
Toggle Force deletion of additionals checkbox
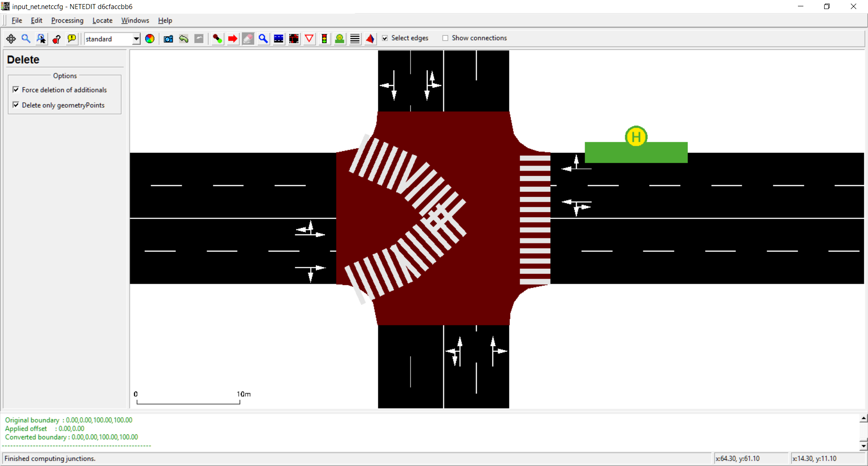16,90
